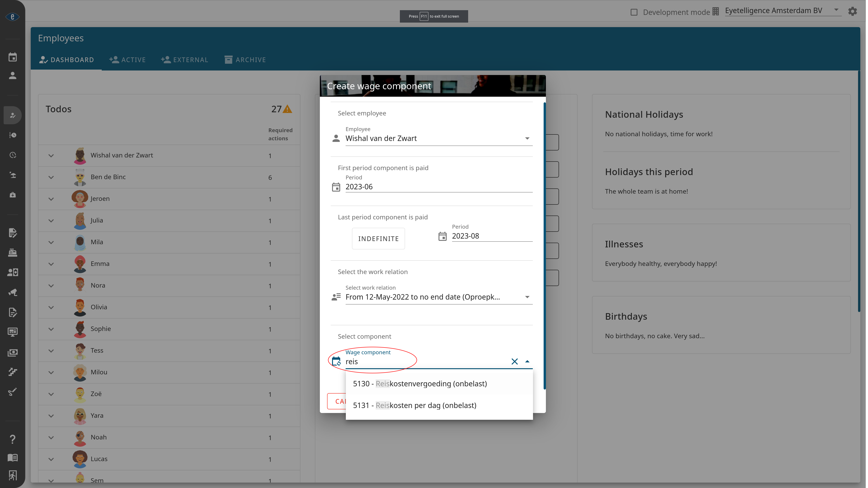Click INDEFINITE button for last period

378,238
